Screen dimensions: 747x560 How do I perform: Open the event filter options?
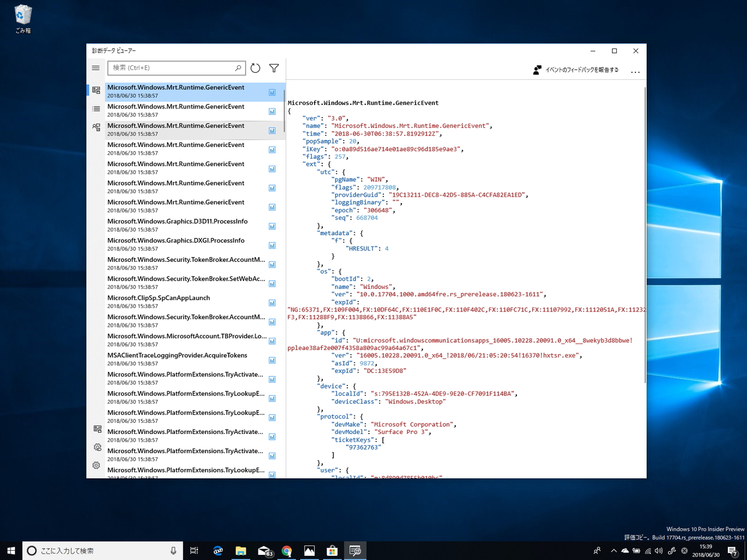coord(273,68)
